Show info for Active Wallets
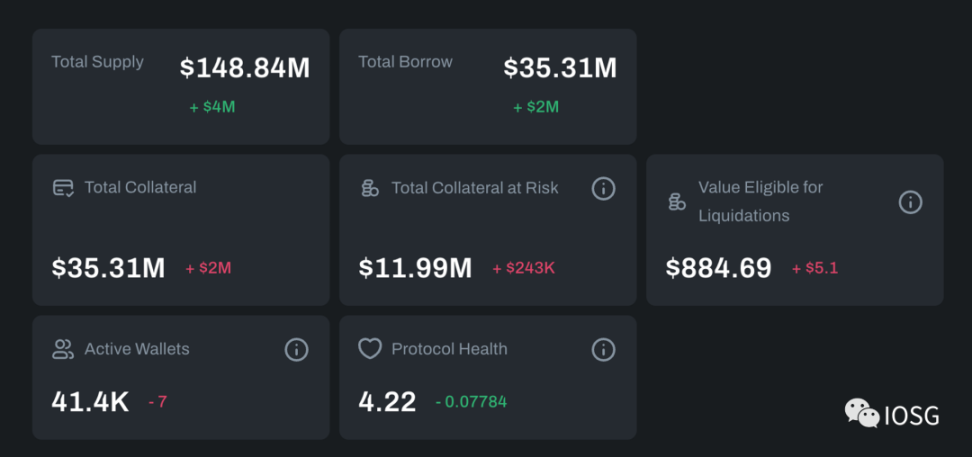 point(296,350)
